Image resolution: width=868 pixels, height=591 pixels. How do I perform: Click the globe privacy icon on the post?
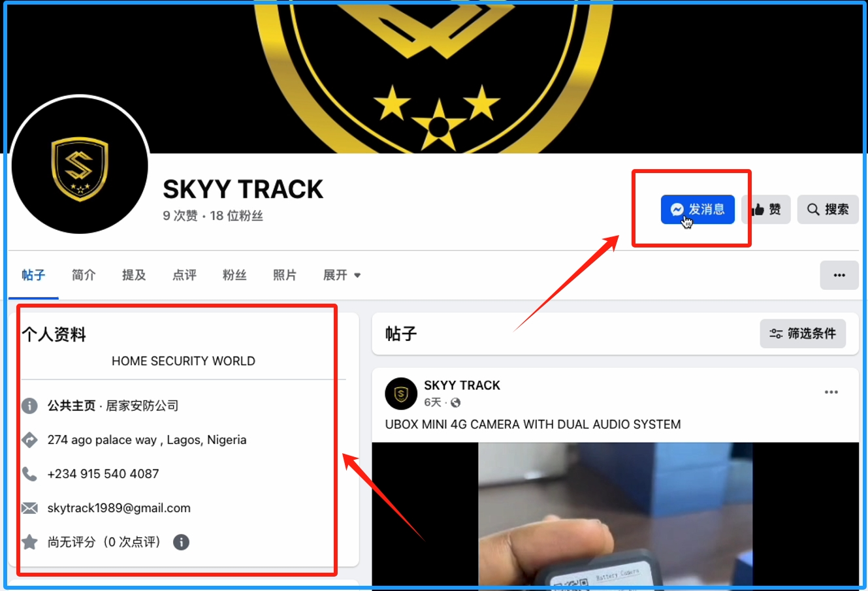tap(456, 403)
